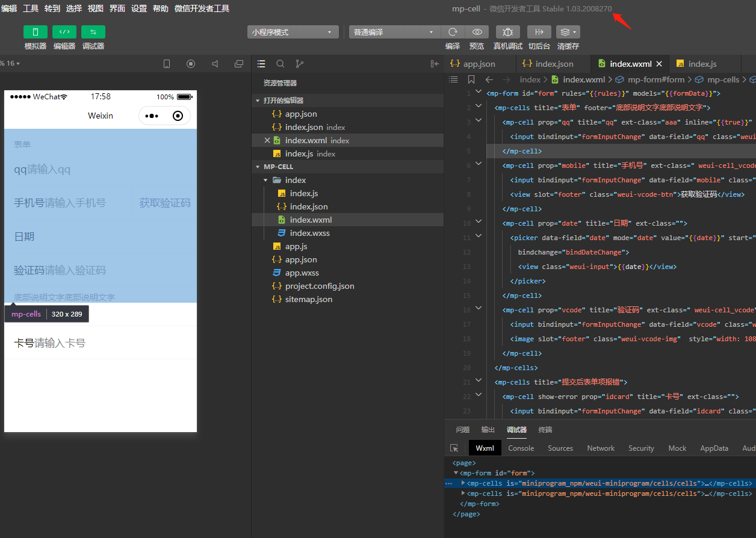
Task: Click the mini program capsule menu dots
Action: point(152,116)
